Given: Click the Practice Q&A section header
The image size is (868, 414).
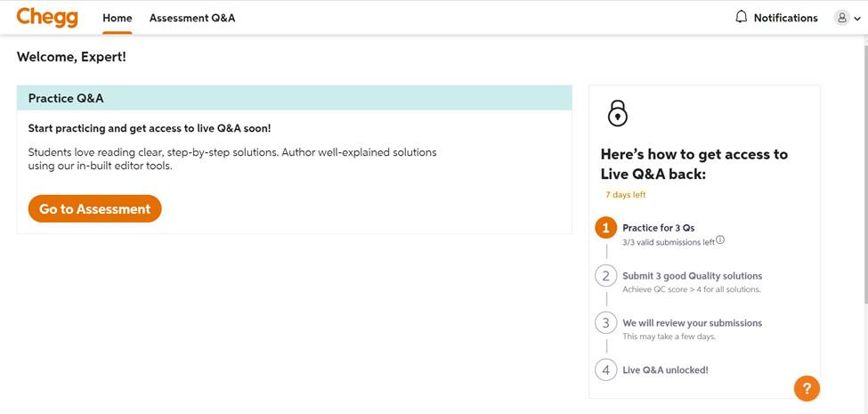Looking at the screenshot, I should click(x=294, y=98).
